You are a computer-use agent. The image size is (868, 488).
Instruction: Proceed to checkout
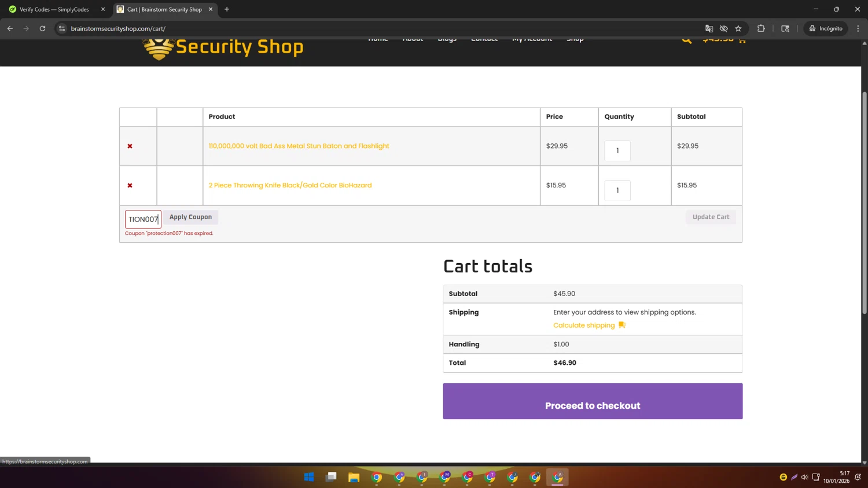pyautogui.click(x=593, y=401)
